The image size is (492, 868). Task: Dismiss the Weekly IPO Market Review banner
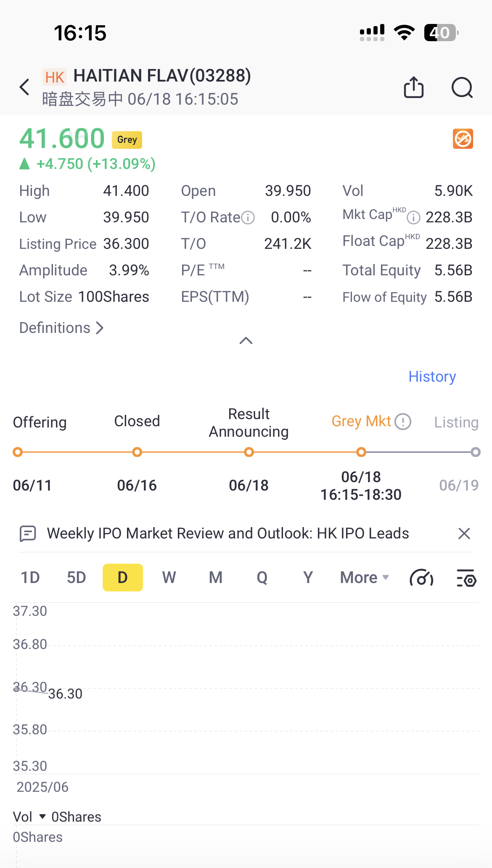pyautogui.click(x=464, y=533)
